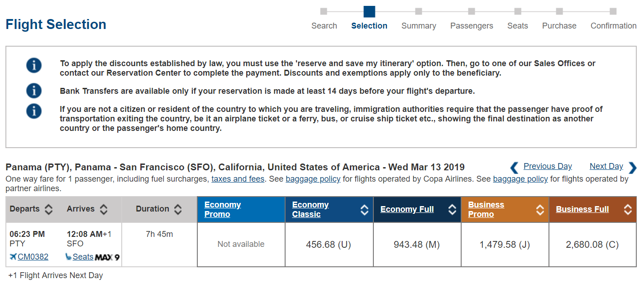Click the first info icon in notice box
The height and width of the screenshot is (284, 644).
click(x=34, y=65)
